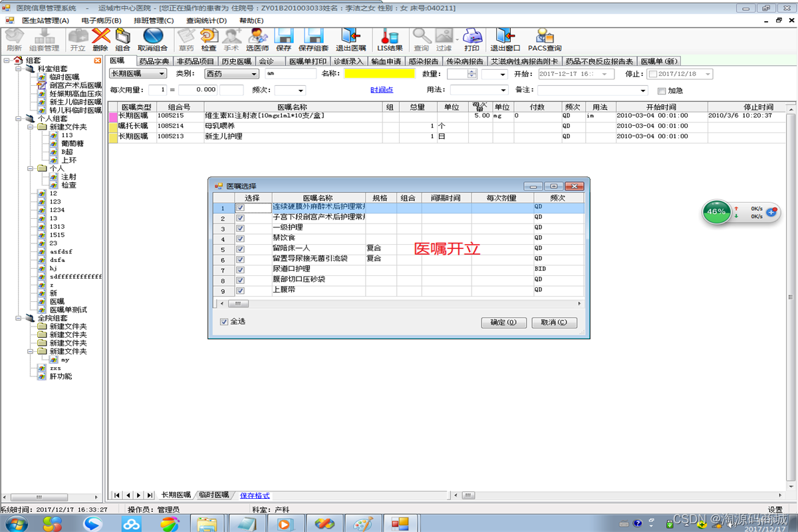The width and height of the screenshot is (798, 532).
Task: Click the 取消(C) button in dialog
Action: pos(554,323)
